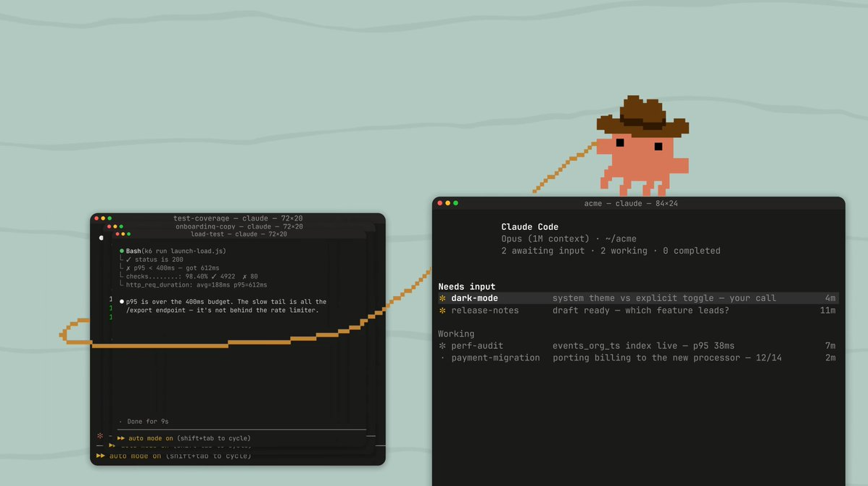868x486 pixels.
Task: Close the test-coverage terminal window
Action: (x=96, y=218)
